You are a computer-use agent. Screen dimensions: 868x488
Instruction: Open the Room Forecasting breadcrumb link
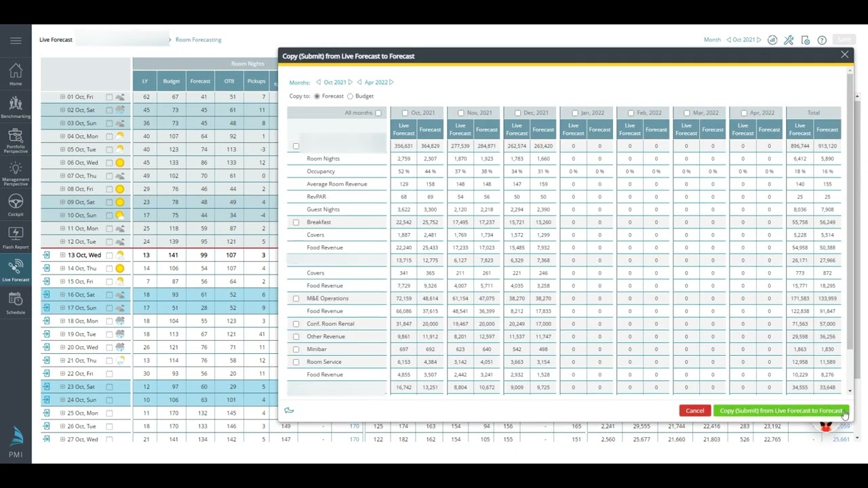pos(198,40)
